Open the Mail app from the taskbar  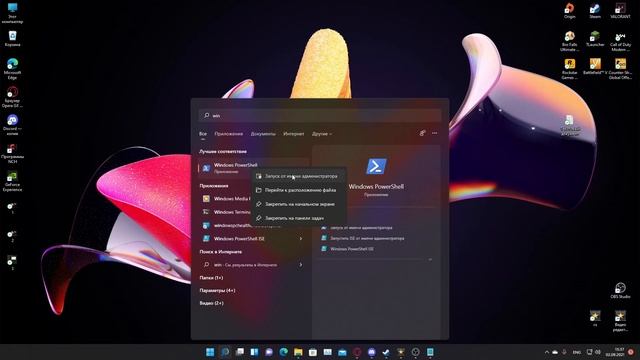(x=342, y=352)
